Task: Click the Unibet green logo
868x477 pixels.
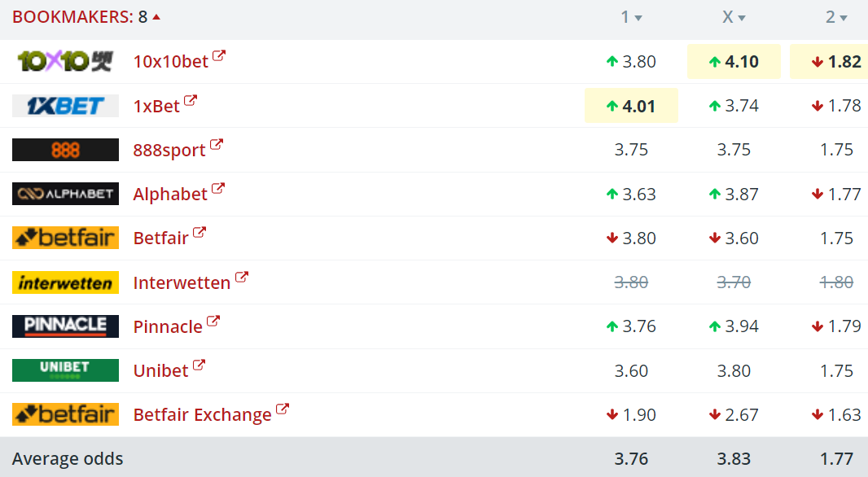Action: coord(65,370)
